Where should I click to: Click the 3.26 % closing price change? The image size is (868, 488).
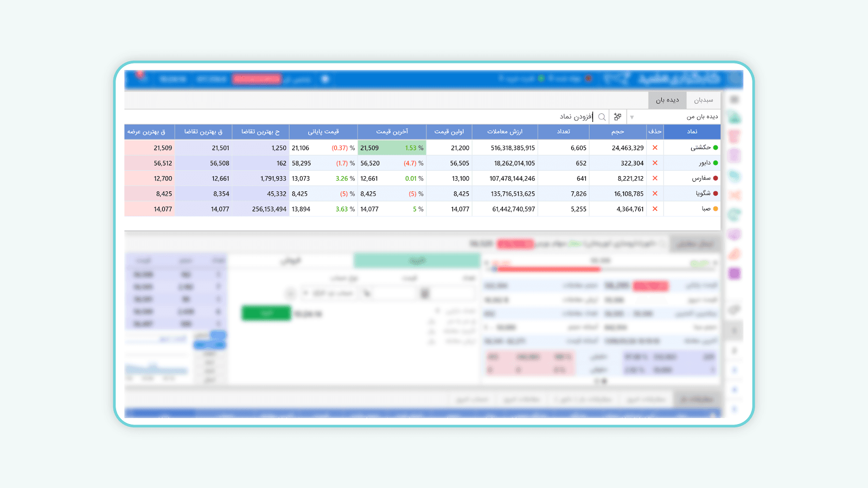coord(345,178)
